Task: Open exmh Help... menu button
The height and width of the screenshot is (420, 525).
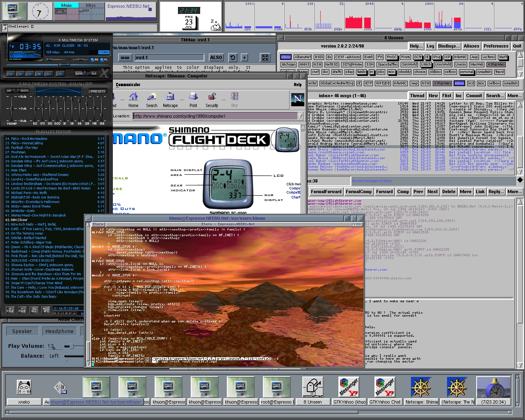Action: click(416, 46)
